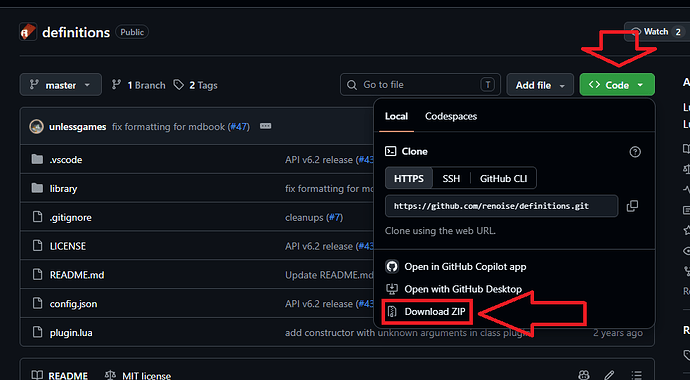690x380 pixels.
Task: Click the Copilot icon in README header
Action: coord(584,375)
